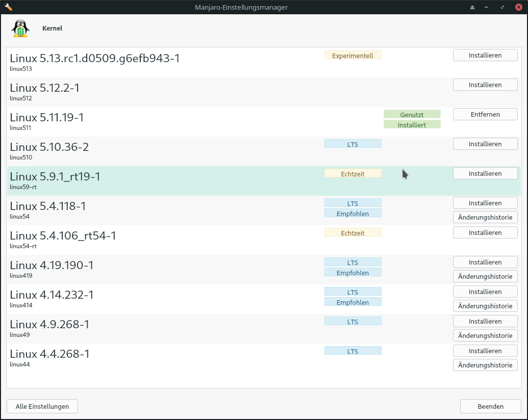Install Linux 5.13.rc1 experimental kernel

pos(485,55)
